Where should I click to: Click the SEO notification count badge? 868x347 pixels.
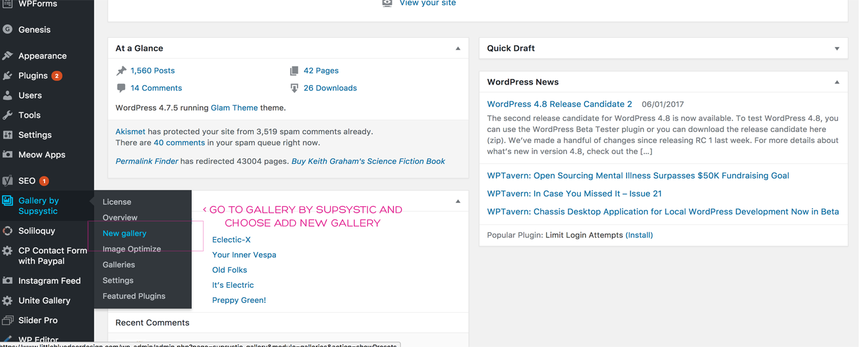(x=44, y=181)
